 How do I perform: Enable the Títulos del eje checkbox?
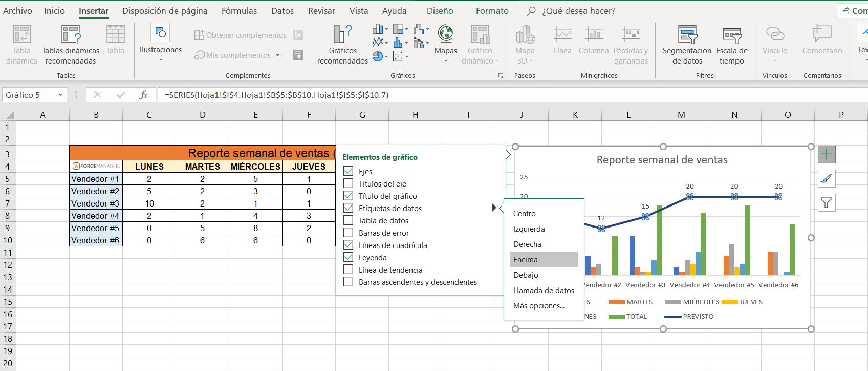349,183
